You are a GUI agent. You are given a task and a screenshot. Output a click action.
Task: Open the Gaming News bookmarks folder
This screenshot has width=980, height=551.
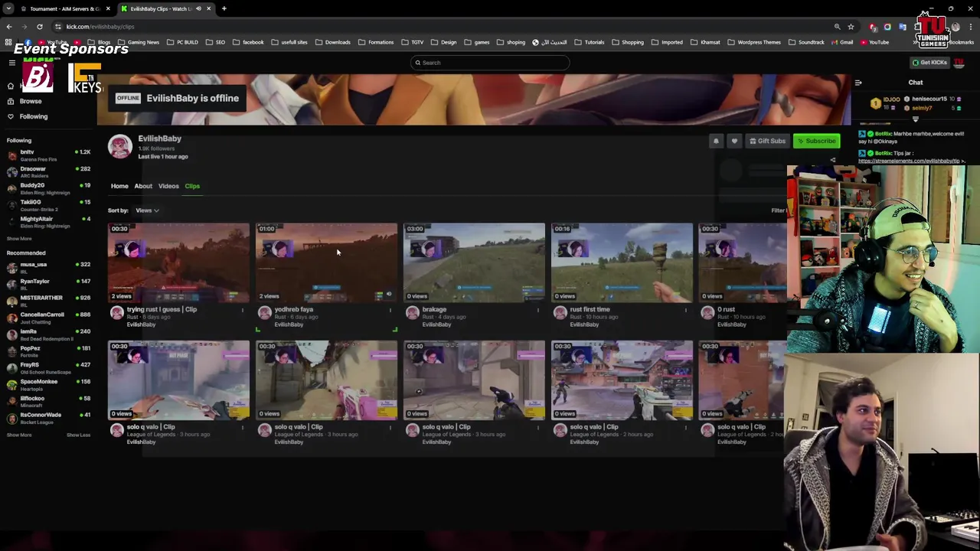click(139, 42)
